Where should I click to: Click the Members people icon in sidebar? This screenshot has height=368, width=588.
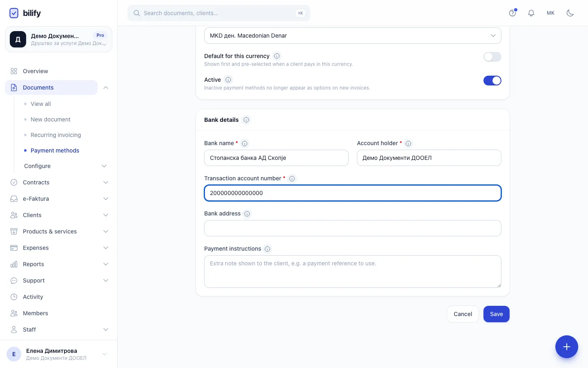[14, 313]
